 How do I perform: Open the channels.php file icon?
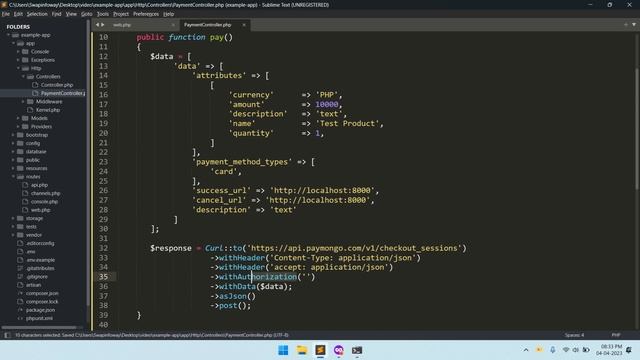click(25, 193)
